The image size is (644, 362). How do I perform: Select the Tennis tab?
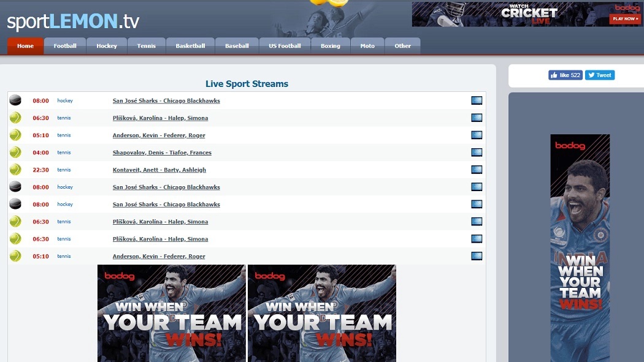click(146, 46)
